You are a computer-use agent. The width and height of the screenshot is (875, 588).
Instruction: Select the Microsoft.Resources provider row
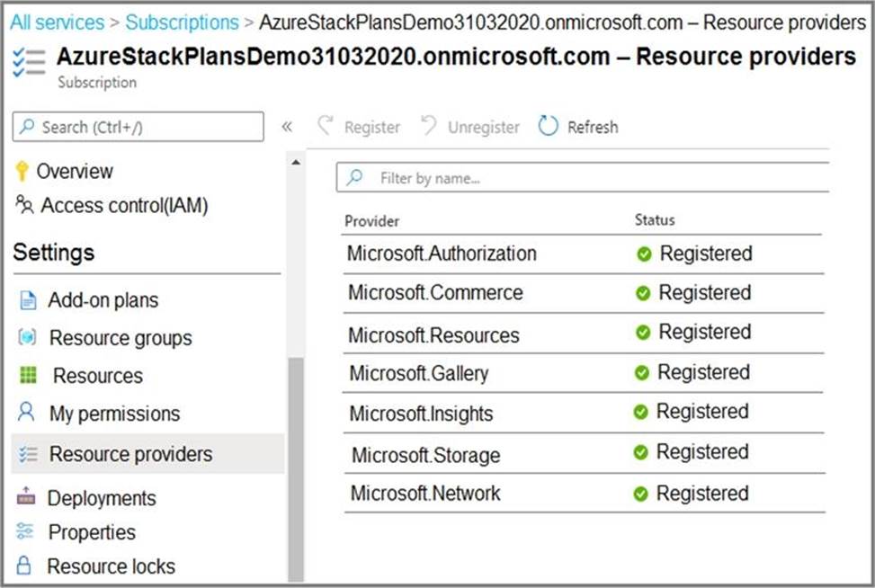[583, 333]
